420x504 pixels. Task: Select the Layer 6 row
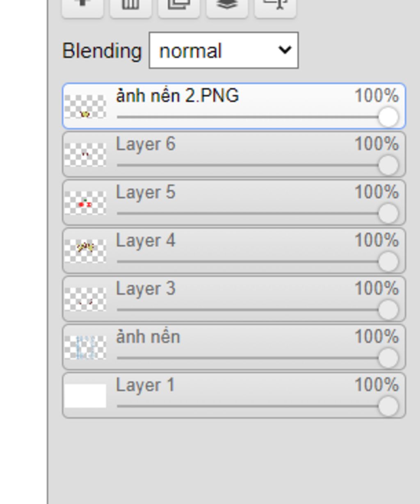tap(234, 154)
